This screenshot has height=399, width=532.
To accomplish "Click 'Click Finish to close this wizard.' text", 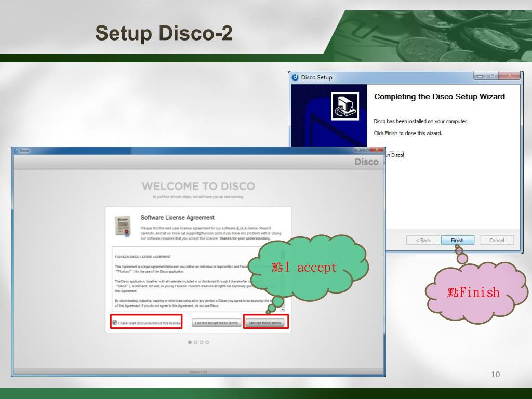I will click(408, 133).
